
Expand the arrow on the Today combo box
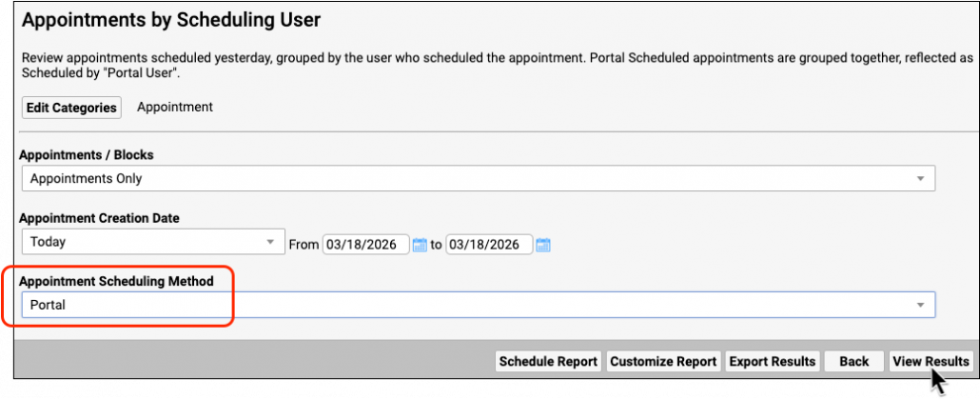(x=270, y=242)
